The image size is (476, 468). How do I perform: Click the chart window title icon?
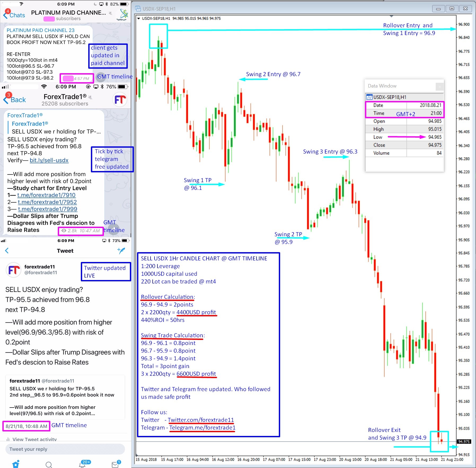click(x=138, y=9)
